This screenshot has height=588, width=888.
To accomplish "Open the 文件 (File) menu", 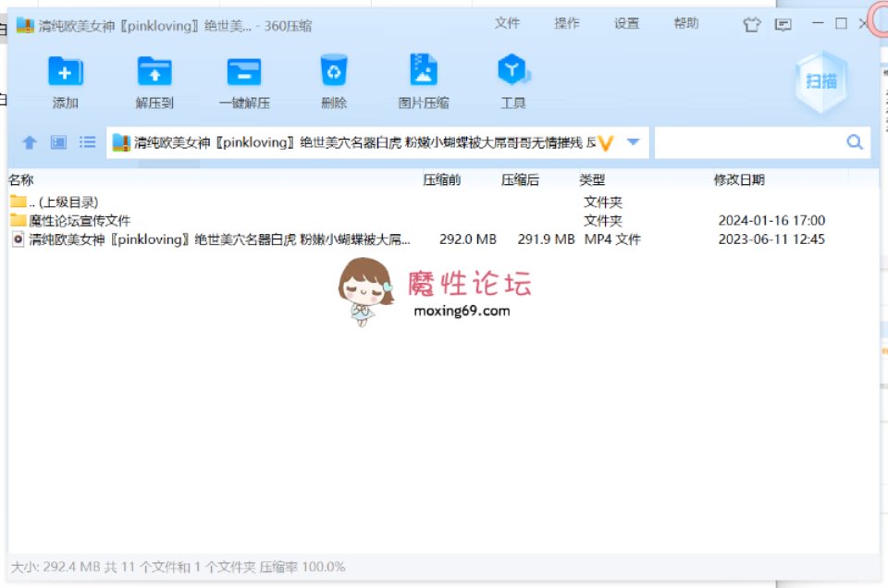I will pos(507,24).
